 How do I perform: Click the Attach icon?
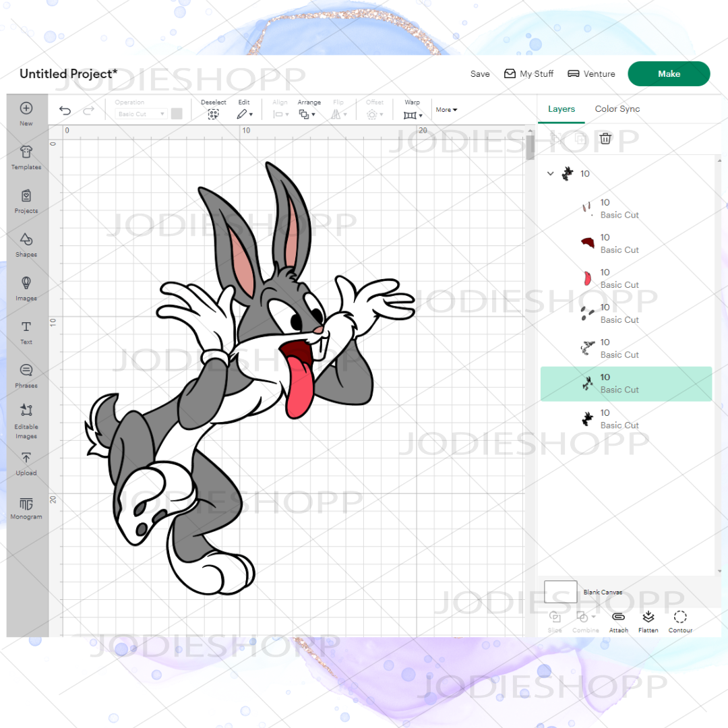click(x=618, y=617)
